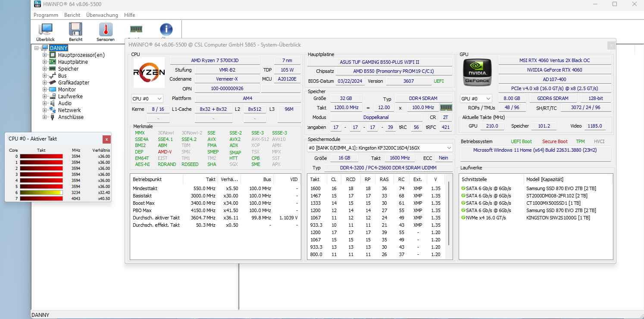This screenshot has width=644, height=319.
Task: Click the BIOS version 3607 field
Action: pos(408,81)
